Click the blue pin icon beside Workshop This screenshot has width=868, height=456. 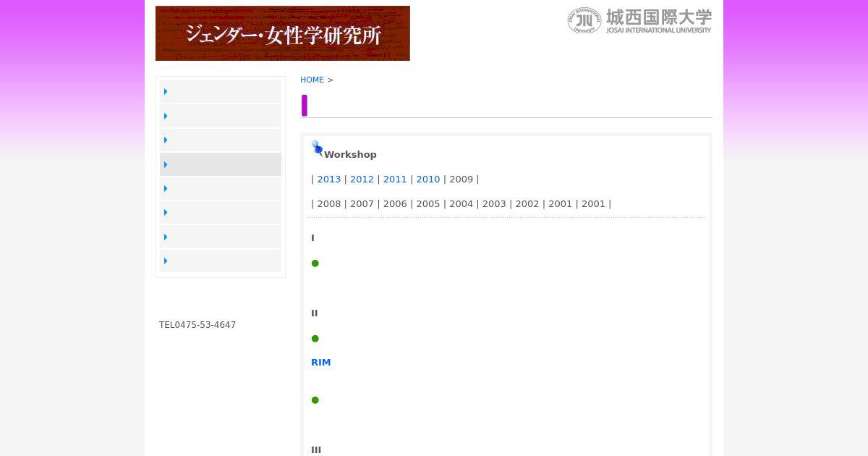click(317, 149)
